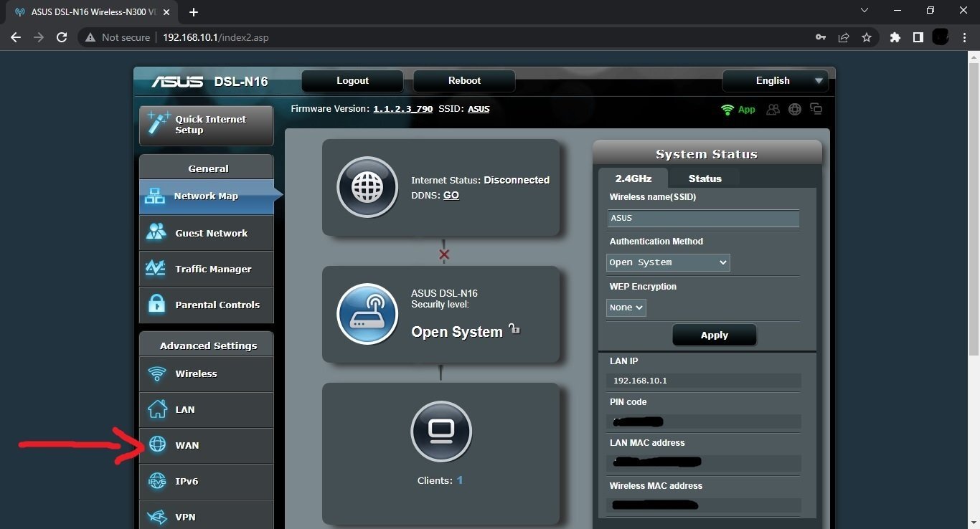
Task: Open Quick Internet Setup wizard icon
Action: coord(158,124)
